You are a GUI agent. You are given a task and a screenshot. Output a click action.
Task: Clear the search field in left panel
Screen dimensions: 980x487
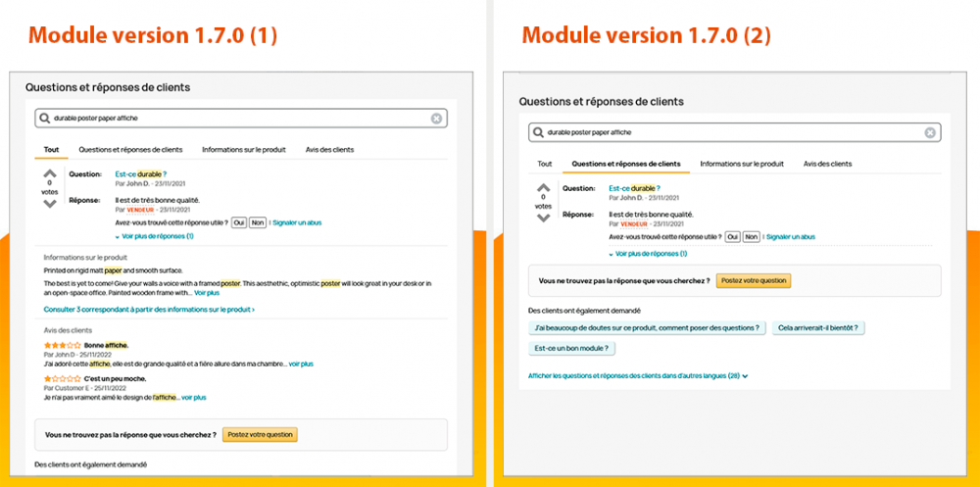(436, 119)
